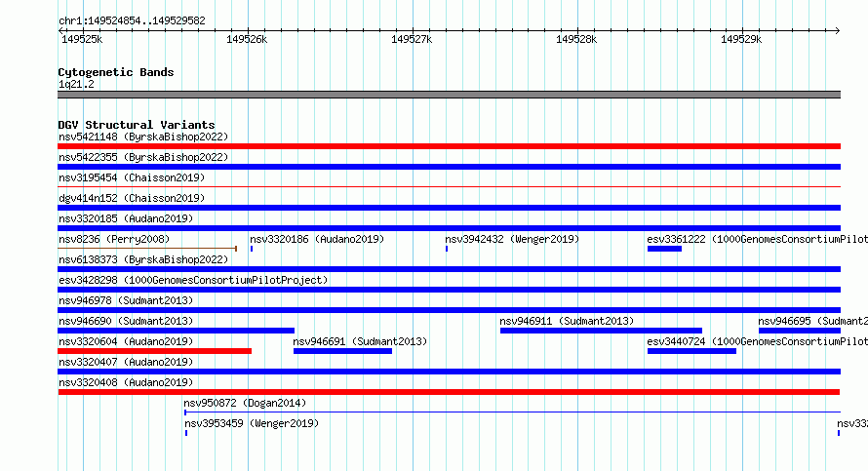Open variant label nsv3320604 (Audano2019)
Viewport: 868px width, 471px height.
point(126,341)
